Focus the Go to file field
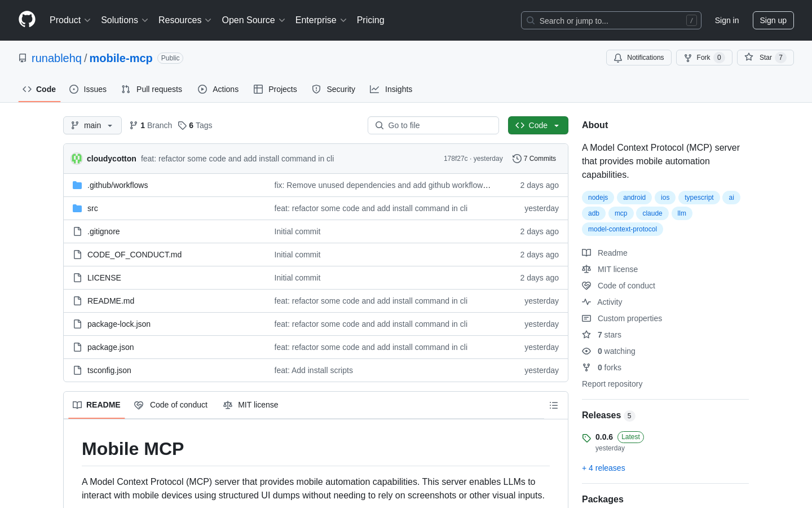 tap(433, 125)
